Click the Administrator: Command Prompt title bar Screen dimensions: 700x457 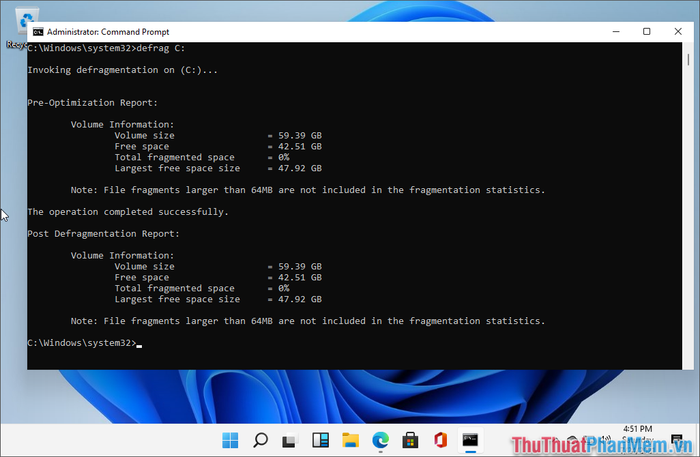click(300, 32)
